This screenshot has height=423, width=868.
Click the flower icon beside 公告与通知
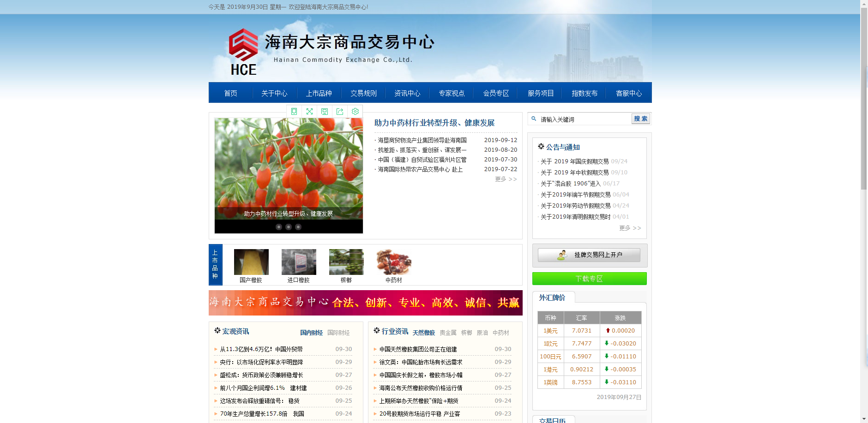541,147
